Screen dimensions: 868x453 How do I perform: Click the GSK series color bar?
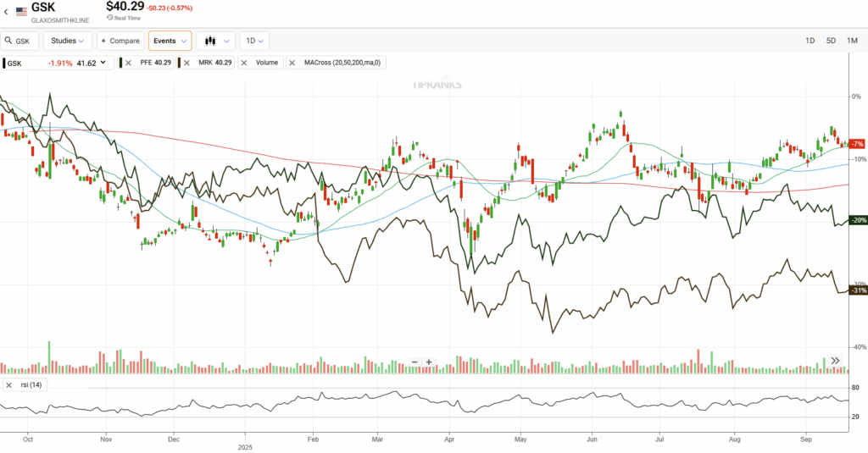[x=4, y=64]
